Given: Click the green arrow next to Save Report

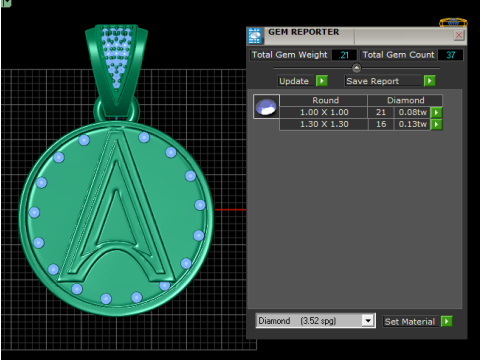Looking at the screenshot, I should click(430, 81).
